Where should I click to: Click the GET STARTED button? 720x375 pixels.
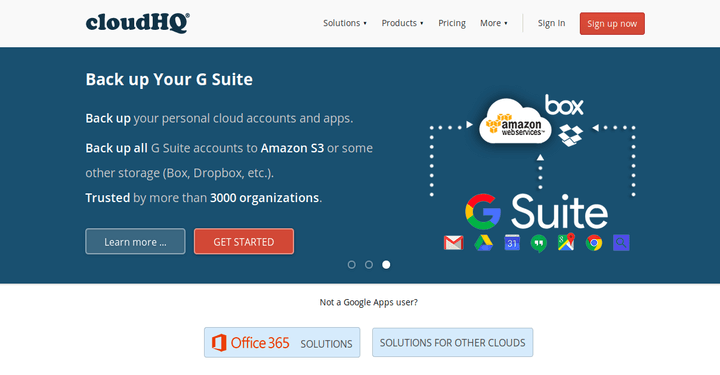click(x=244, y=241)
